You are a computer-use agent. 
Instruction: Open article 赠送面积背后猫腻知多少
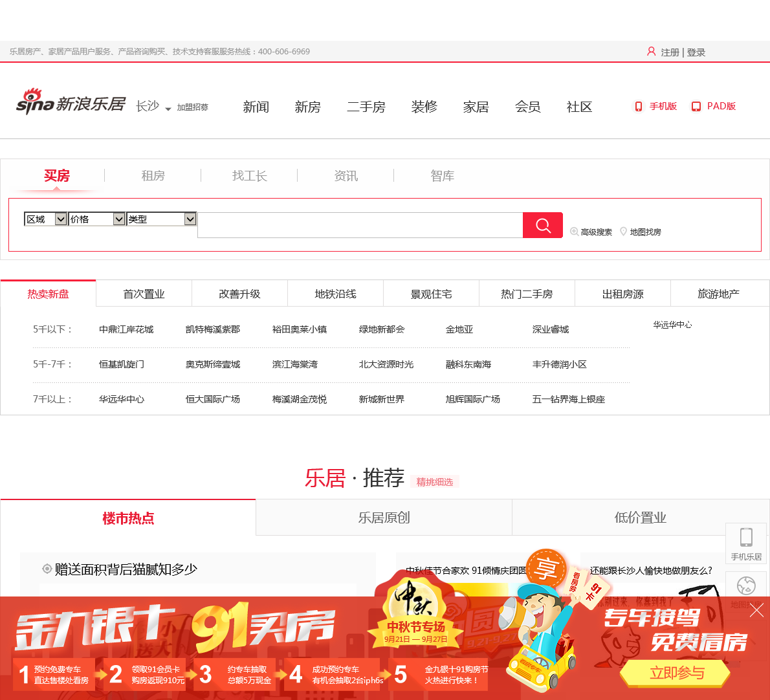pos(126,569)
